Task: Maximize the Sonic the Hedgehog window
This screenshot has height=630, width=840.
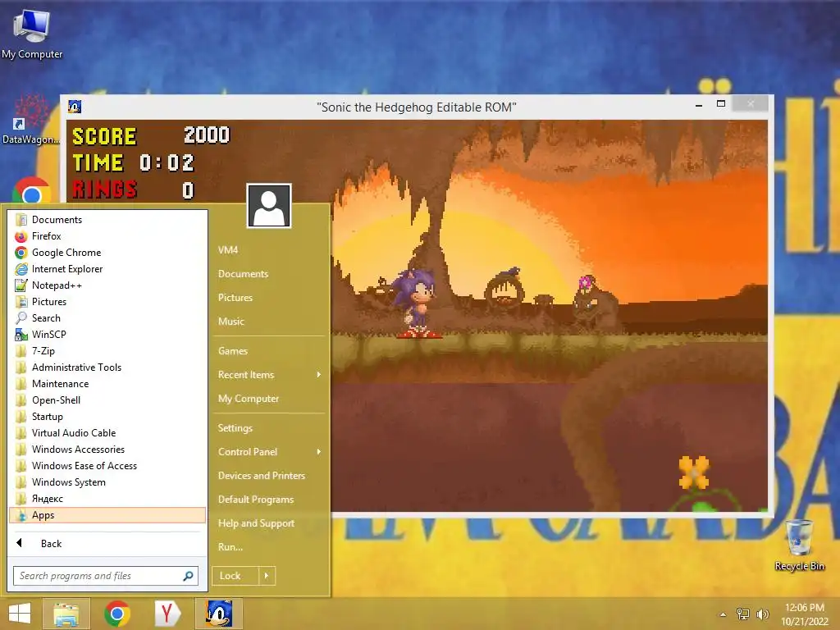Action: (x=721, y=104)
